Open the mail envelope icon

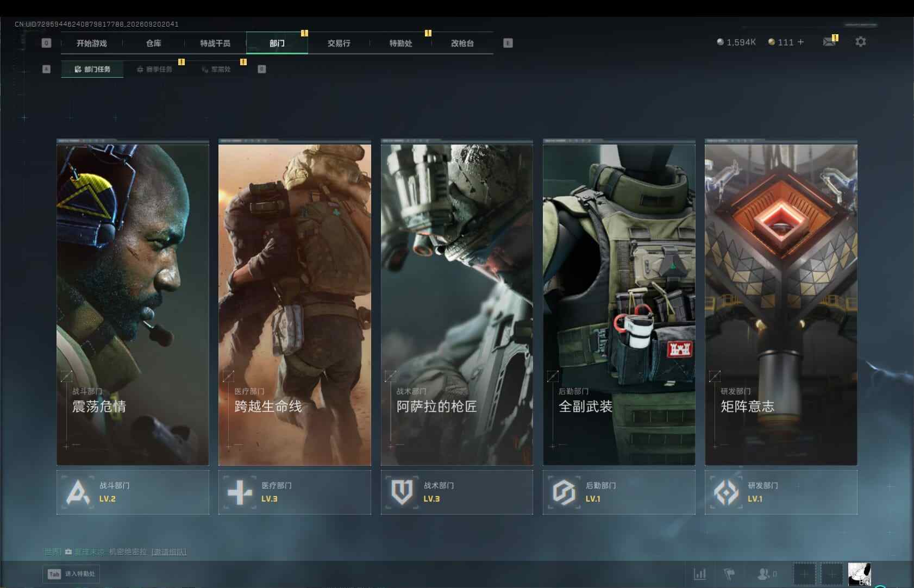point(829,42)
